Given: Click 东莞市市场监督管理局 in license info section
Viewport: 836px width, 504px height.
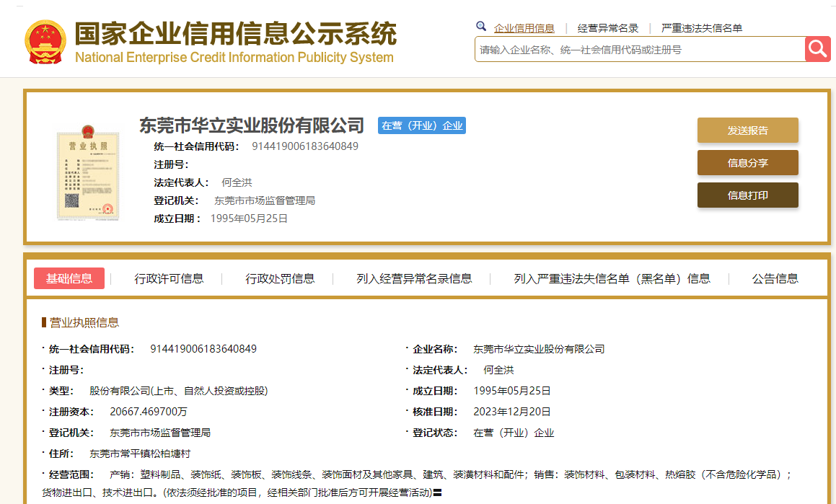Looking at the screenshot, I should (160, 433).
